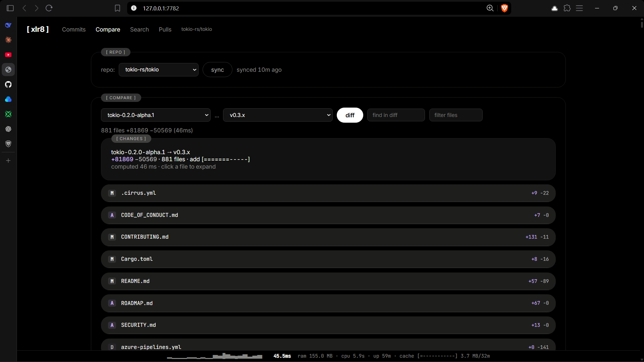Open the YouTube sidebar shortcut
The width and height of the screenshot is (644, 362).
click(8, 55)
